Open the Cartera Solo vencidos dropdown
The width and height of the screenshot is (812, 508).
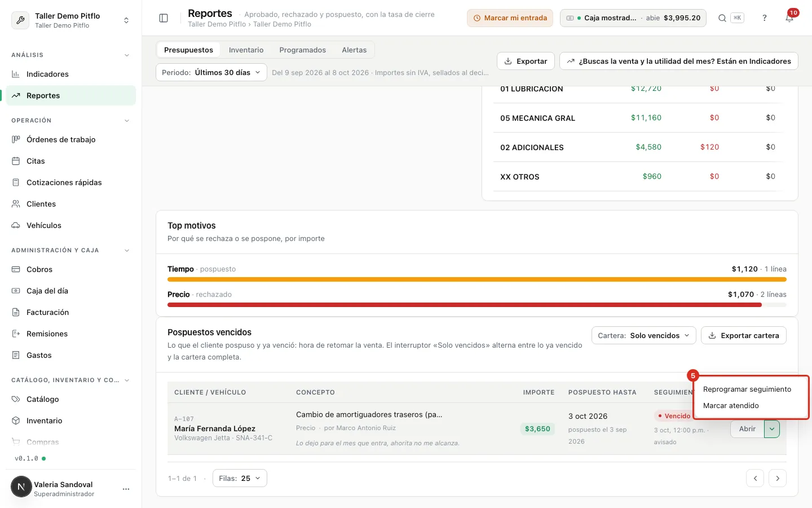(643, 335)
